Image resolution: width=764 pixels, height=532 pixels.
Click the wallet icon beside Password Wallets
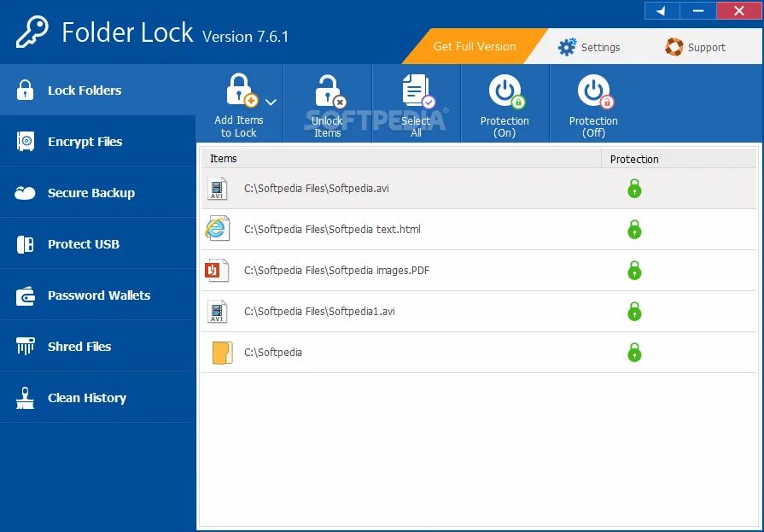[x=26, y=296]
